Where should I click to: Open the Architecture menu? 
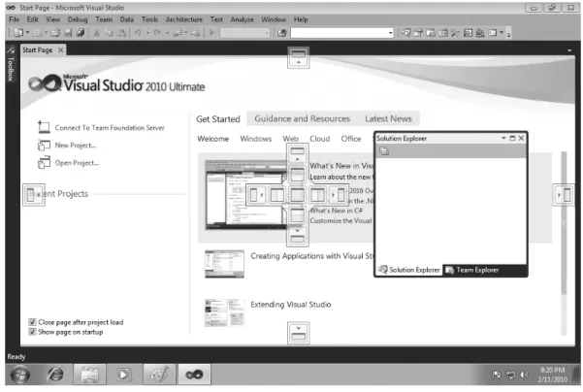click(x=184, y=19)
